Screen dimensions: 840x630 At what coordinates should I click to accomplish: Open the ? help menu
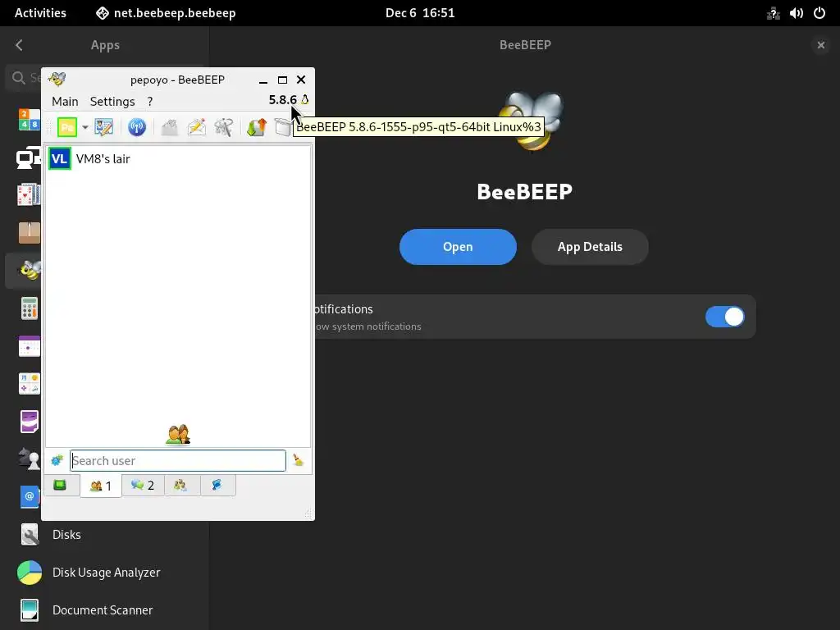[x=150, y=101]
